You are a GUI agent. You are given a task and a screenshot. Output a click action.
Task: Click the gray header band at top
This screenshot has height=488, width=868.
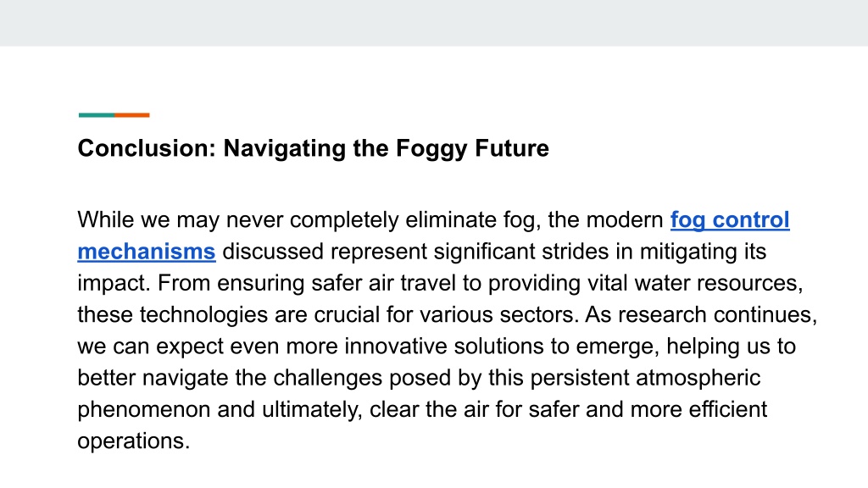tap(434, 23)
